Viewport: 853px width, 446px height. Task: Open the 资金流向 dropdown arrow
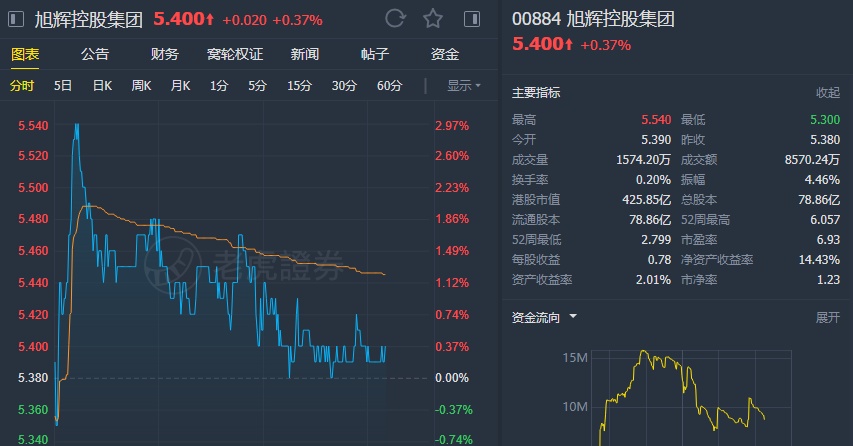tap(573, 317)
